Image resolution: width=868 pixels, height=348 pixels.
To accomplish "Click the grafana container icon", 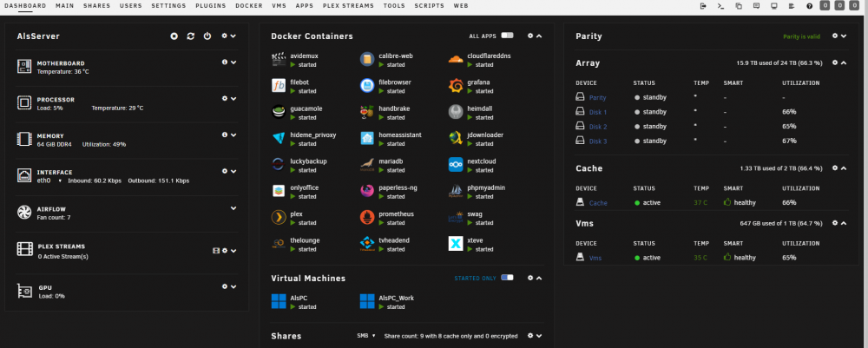I will tap(456, 85).
